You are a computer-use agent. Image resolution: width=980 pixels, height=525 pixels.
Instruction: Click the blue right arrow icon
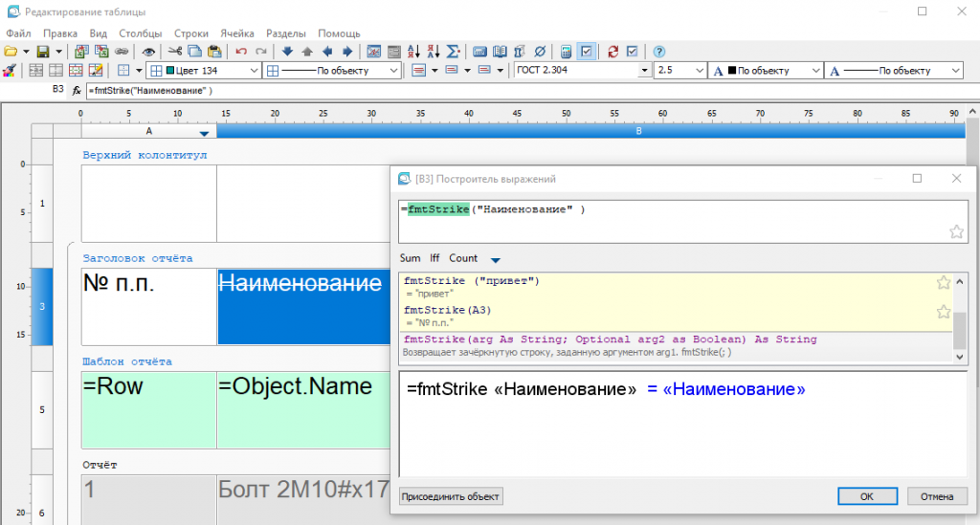point(347,52)
